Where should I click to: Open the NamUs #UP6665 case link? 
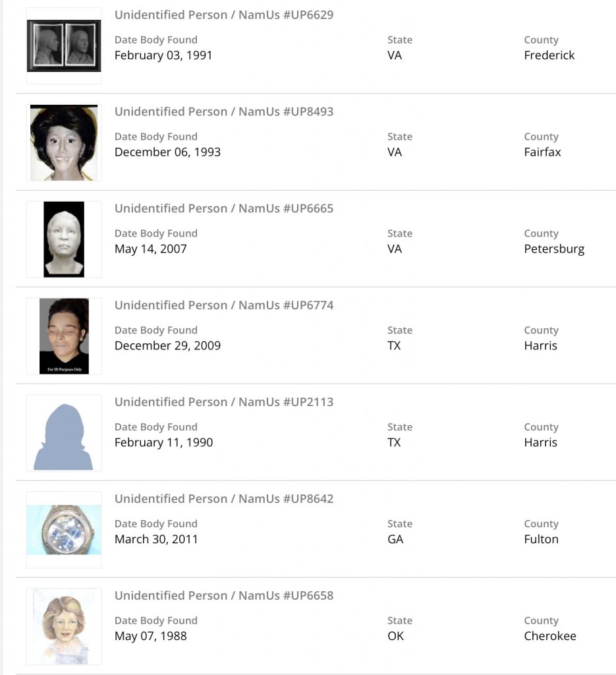point(224,208)
